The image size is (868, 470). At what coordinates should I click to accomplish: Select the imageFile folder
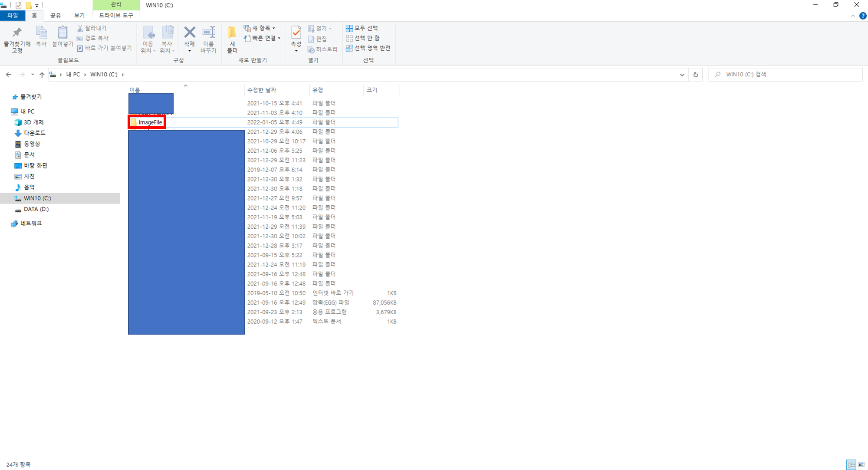pyautogui.click(x=150, y=122)
